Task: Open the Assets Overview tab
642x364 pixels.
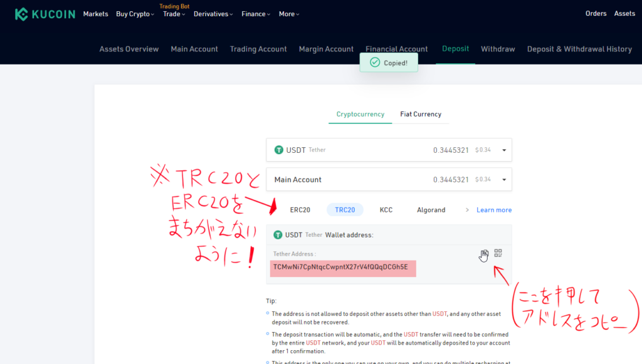Action: [x=129, y=49]
